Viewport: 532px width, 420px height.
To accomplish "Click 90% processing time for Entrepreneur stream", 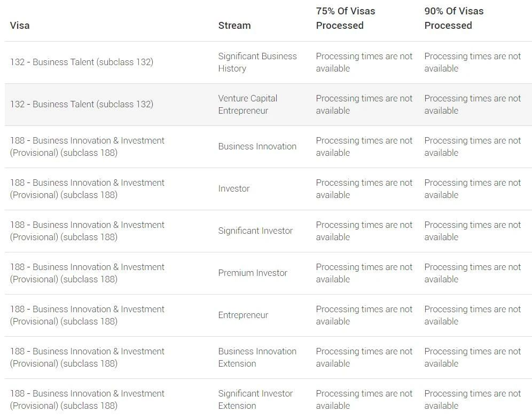I will (472, 315).
